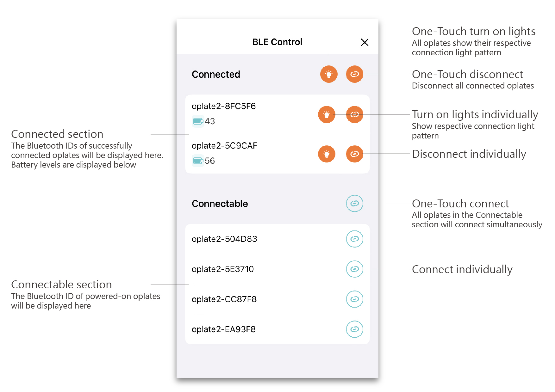The image size is (555, 392).
Task: Connect oplate2-504D83
Action: (354, 239)
